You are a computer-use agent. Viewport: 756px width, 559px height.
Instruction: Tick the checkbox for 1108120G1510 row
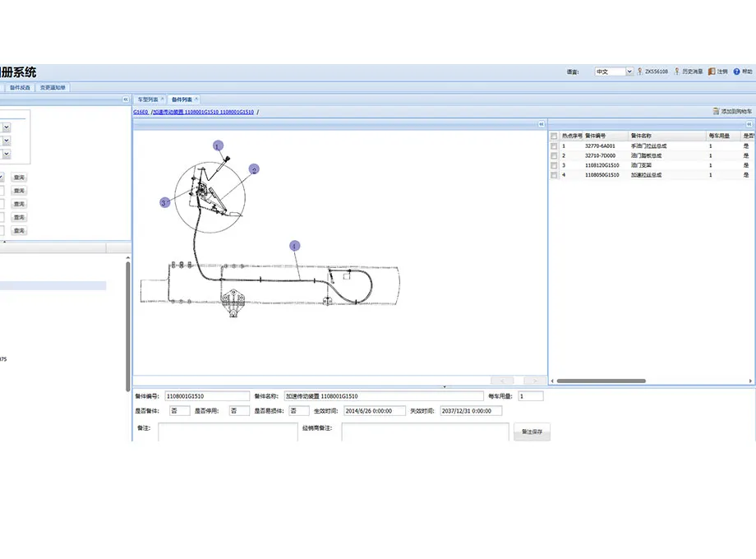[554, 165]
